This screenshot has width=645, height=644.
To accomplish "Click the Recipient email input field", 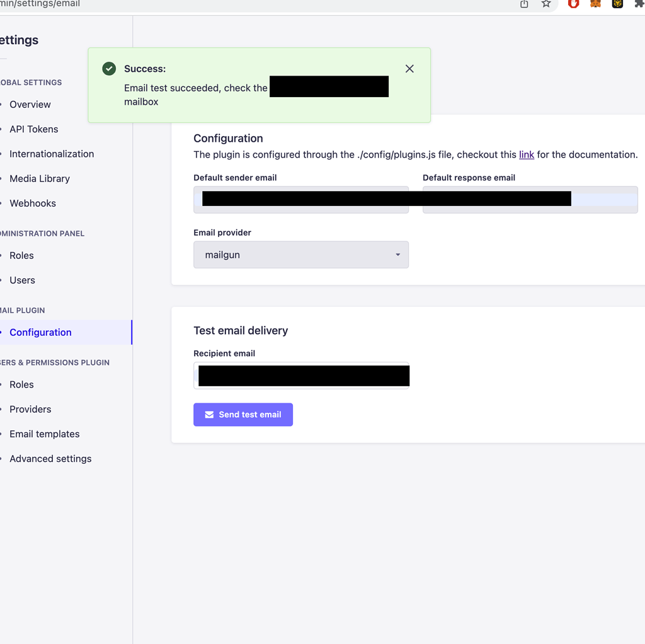I will [301, 376].
